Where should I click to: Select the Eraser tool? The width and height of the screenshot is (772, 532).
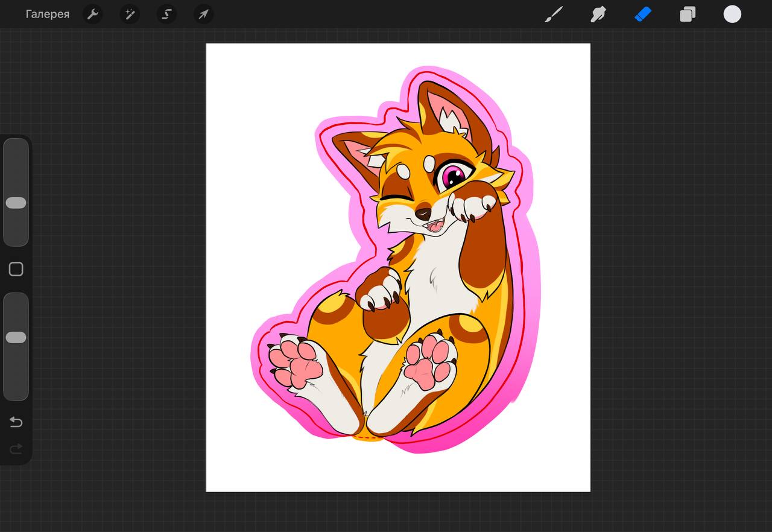click(x=643, y=14)
